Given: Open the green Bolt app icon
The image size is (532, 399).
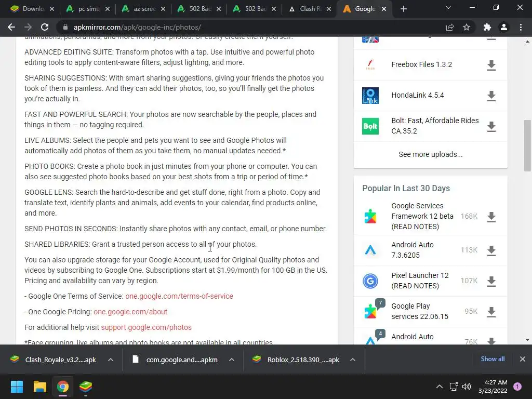Looking at the screenshot, I should click(370, 126).
